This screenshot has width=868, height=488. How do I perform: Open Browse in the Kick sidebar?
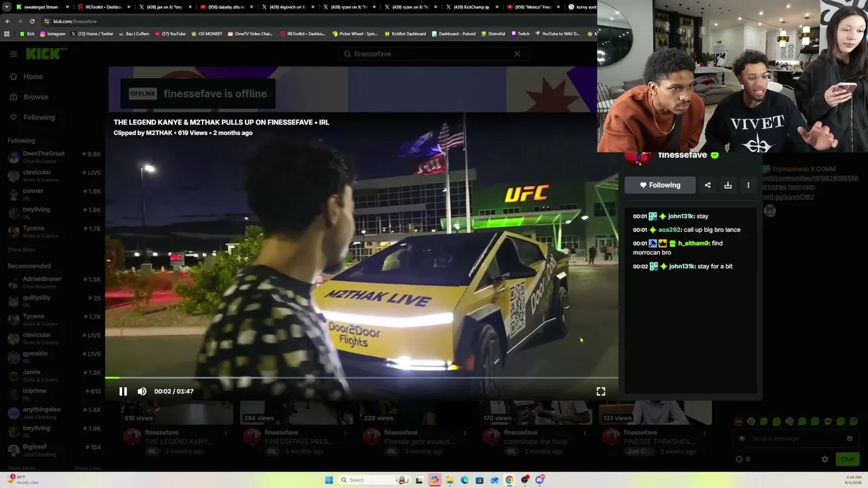click(30, 97)
